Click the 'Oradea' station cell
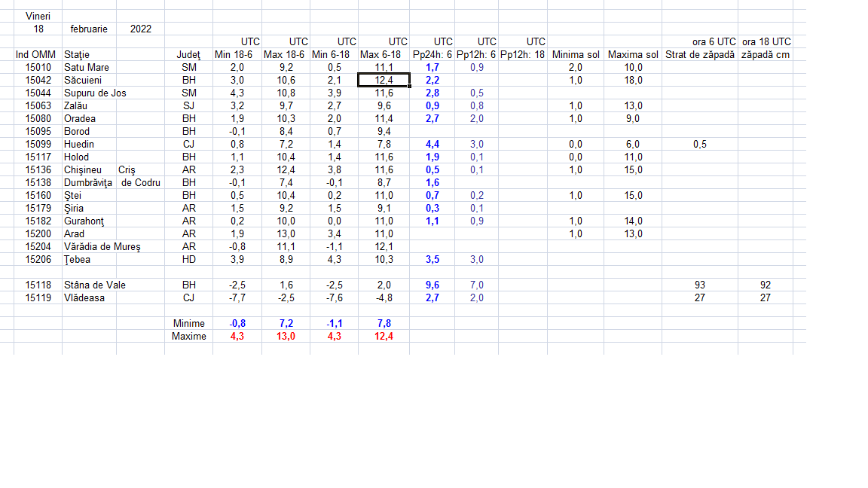868x488 pixels. pyautogui.click(x=80, y=118)
